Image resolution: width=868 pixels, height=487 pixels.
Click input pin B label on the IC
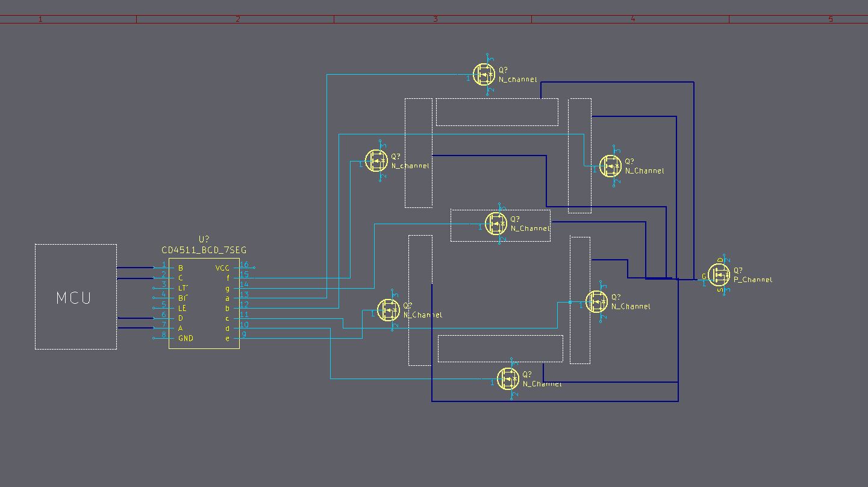coord(180,268)
